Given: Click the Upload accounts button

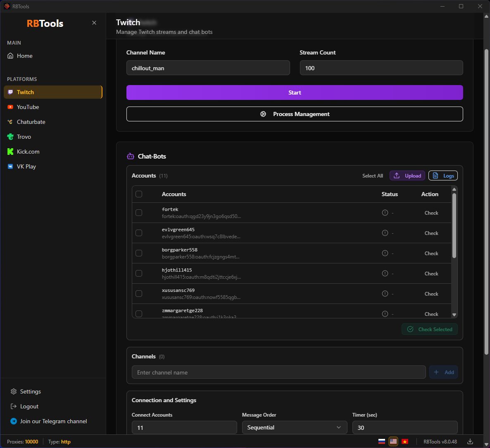Looking at the screenshot, I should click(407, 175).
